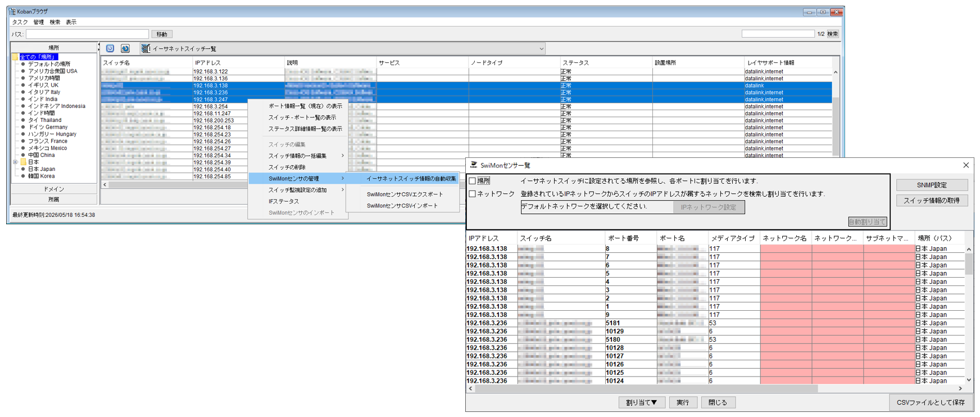Select 韓国 Korea in the location tree
The width and height of the screenshot is (980, 417).
(x=42, y=176)
